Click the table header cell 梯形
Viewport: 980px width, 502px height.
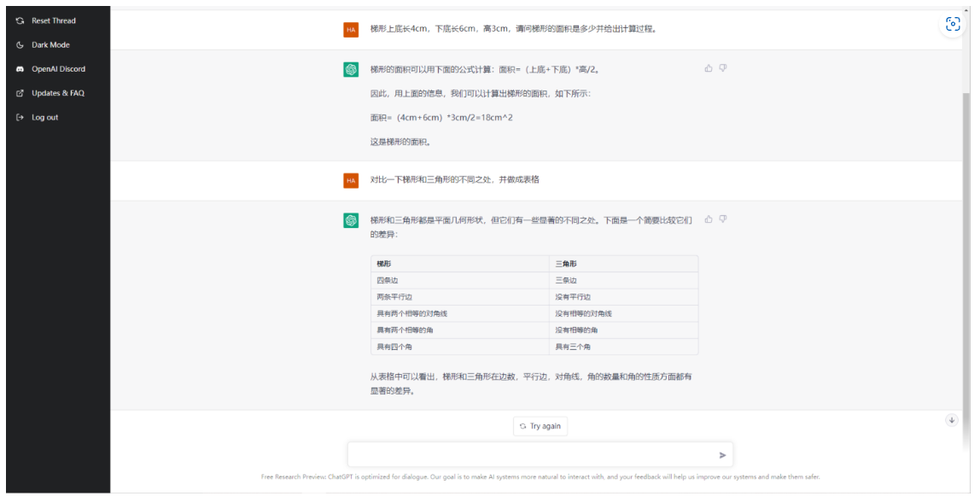pos(460,264)
